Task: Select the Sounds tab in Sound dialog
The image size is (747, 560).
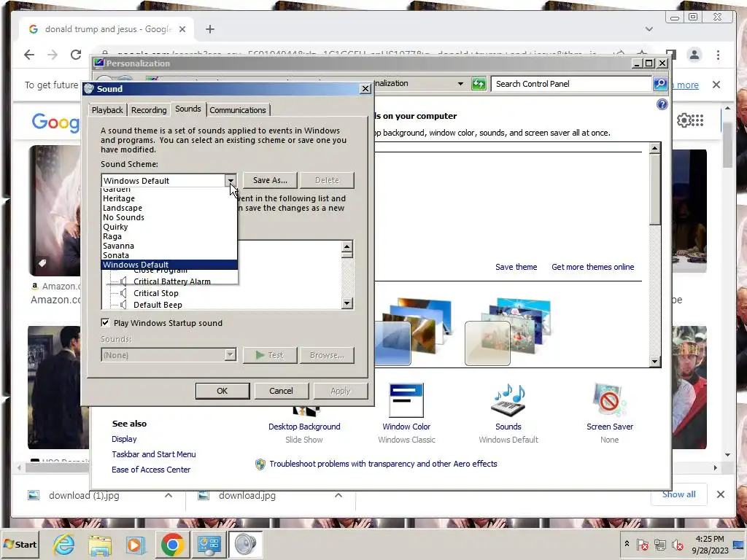Action: 187,109
